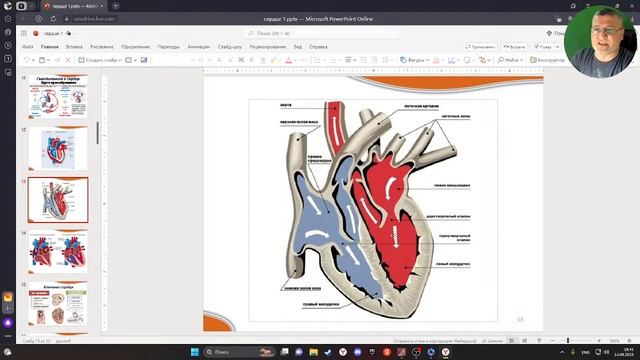Click the picture icon after the layout button
The width and height of the screenshot is (640, 360).
point(144,60)
